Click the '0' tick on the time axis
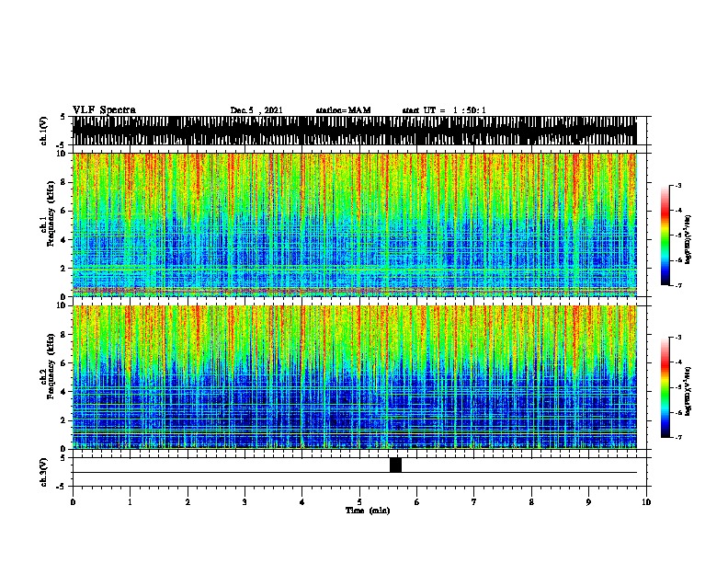Screen dimensions: 728x563 [73, 502]
